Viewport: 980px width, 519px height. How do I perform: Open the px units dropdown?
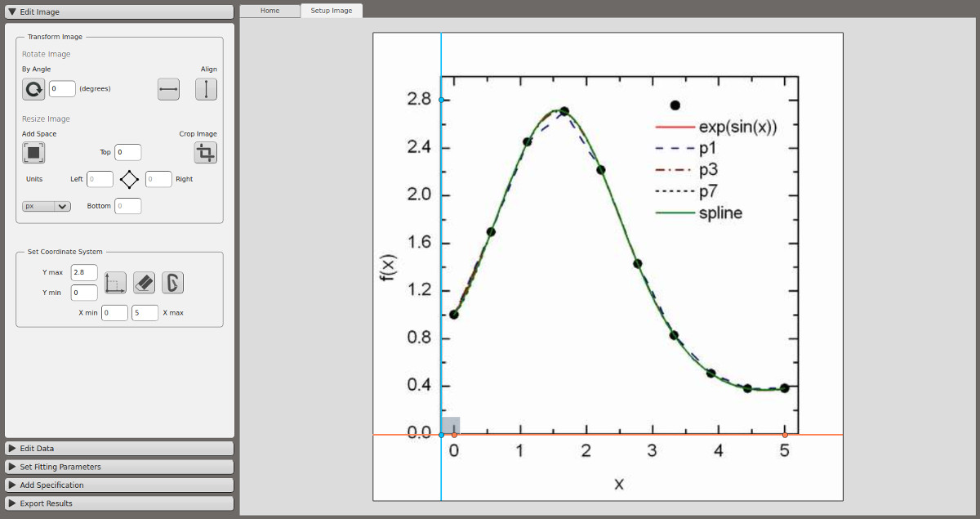pyautogui.click(x=47, y=206)
